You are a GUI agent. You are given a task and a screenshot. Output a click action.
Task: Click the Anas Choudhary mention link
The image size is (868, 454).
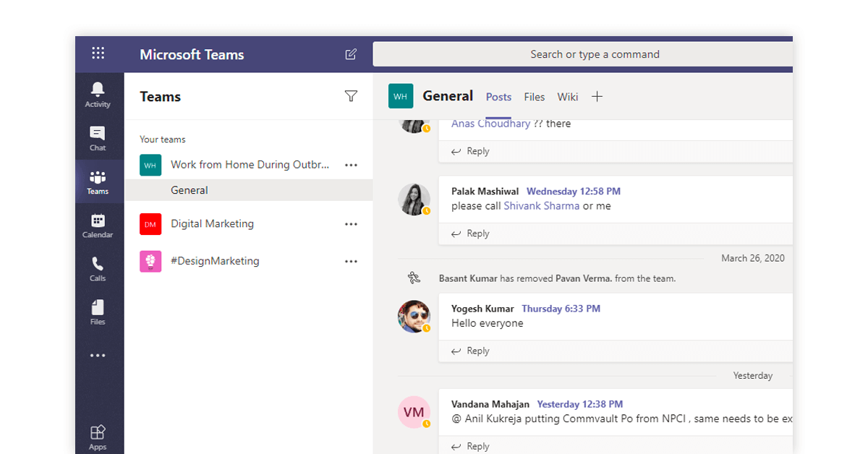click(491, 124)
